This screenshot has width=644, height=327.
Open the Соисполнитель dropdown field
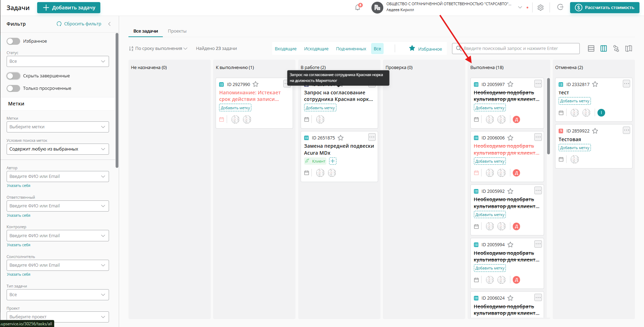pos(58,265)
